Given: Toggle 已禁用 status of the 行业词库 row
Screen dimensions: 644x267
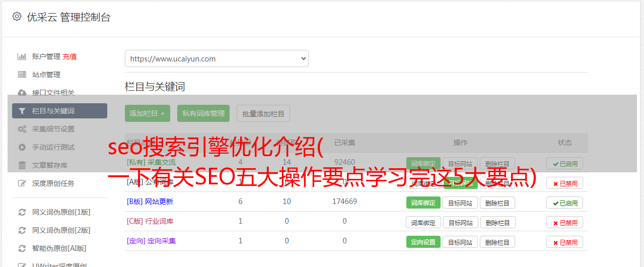Looking at the screenshot, I should (x=565, y=222).
